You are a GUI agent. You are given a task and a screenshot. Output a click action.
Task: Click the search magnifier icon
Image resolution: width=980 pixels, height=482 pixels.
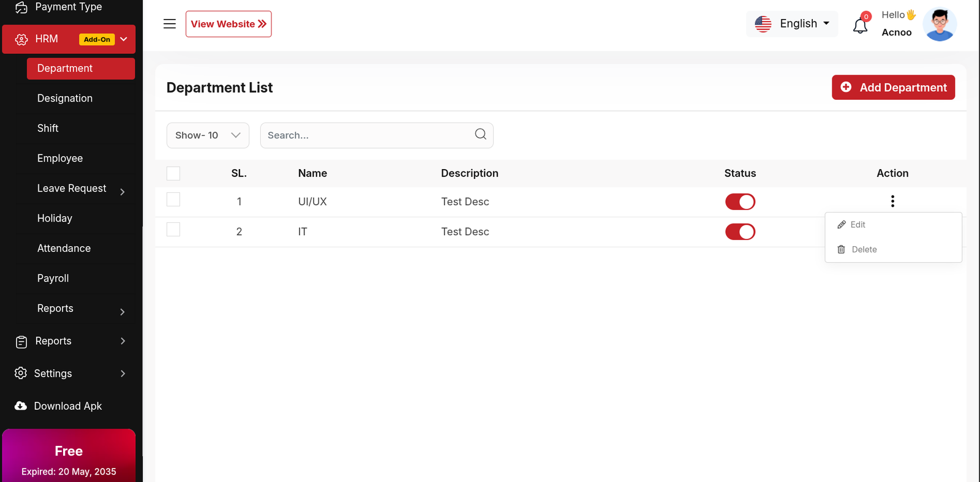point(480,134)
